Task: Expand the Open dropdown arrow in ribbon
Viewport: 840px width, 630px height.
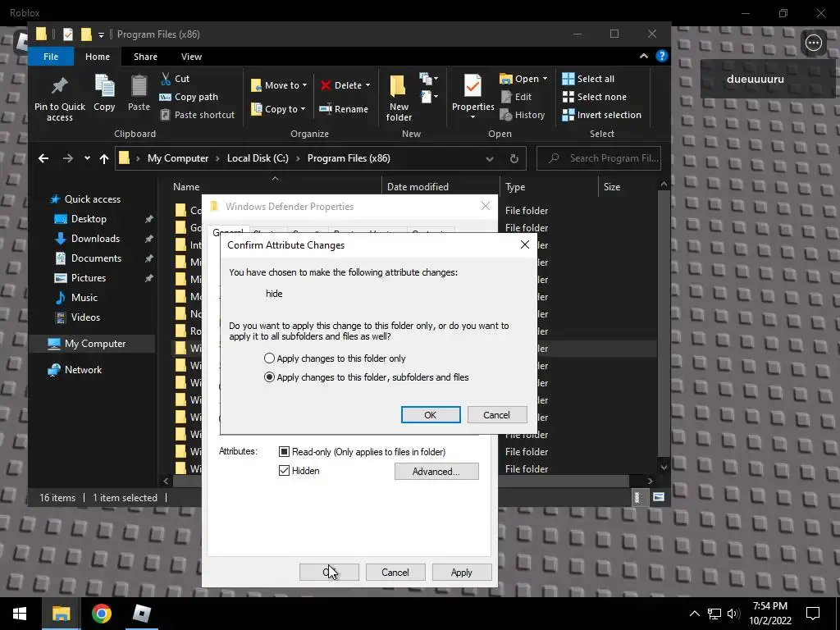Action: (545, 79)
